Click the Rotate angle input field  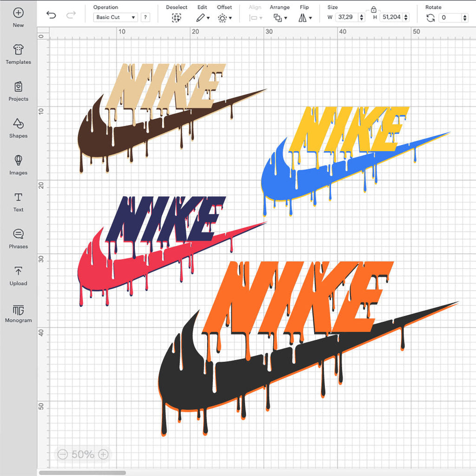(450, 18)
